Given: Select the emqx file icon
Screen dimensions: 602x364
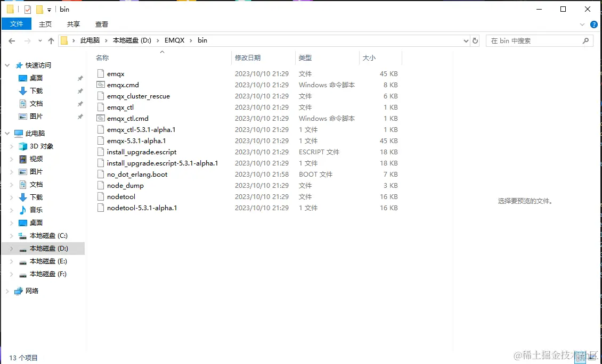Looking at the screenshot, I should point(101,73).
